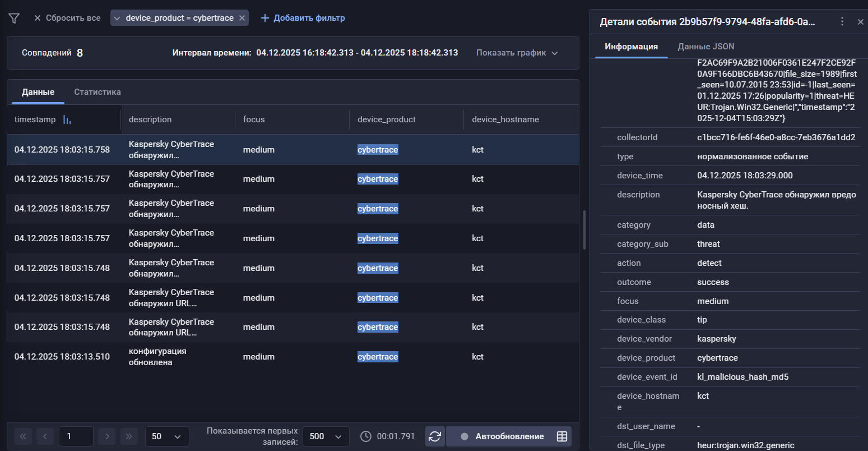
Task: Refresh query results with the refresh icon
Action: pos(435,436)
